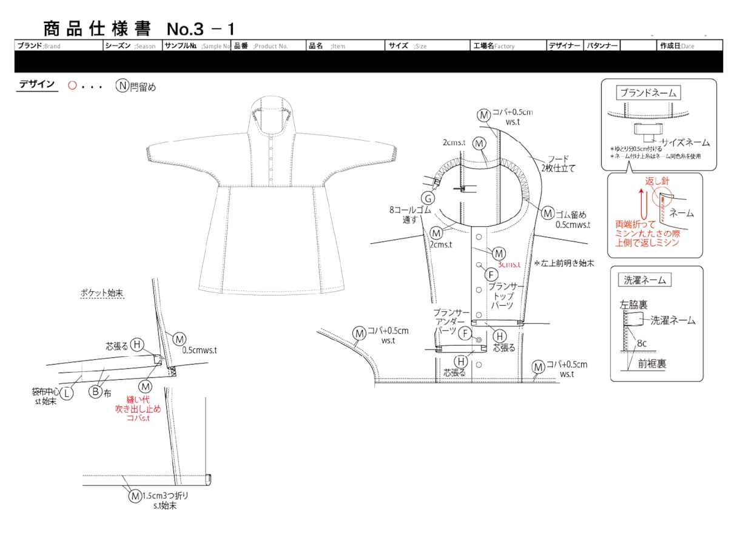Select the 品名;Item header cell
Screen dimensions: 740x560
346,46
